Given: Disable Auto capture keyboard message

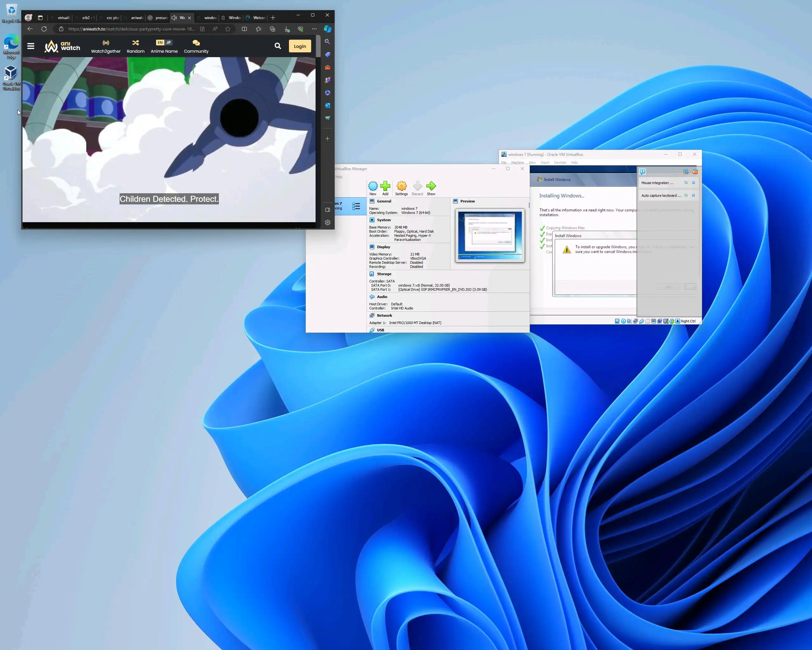Looking at the screenshot, I should pos(686,196).
